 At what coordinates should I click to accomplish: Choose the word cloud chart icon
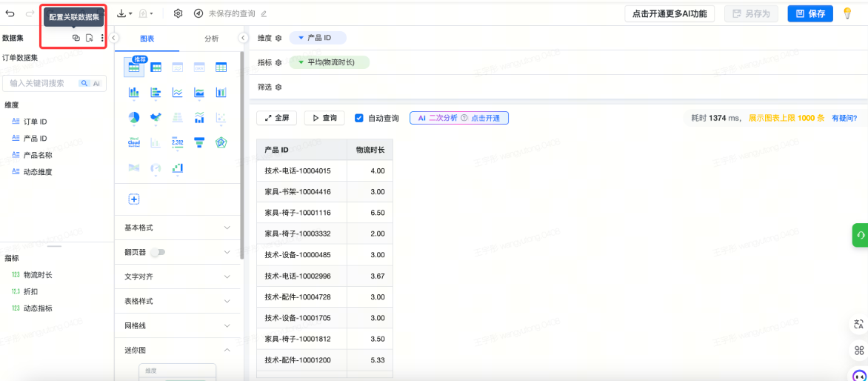coord(134,142)
